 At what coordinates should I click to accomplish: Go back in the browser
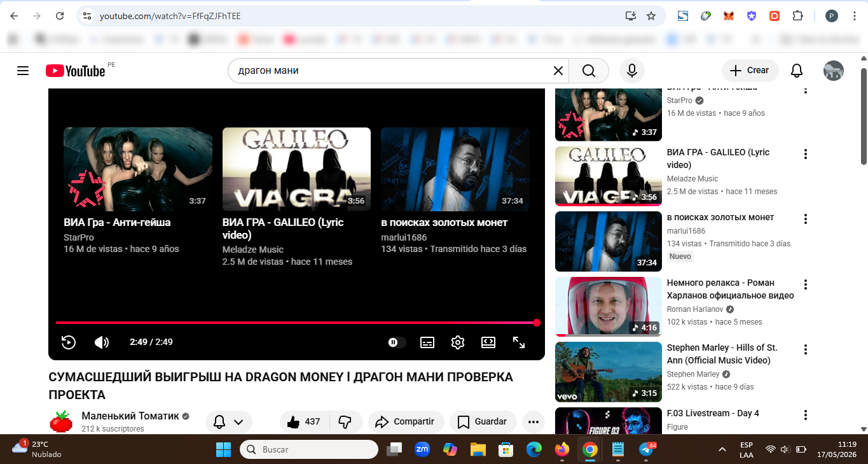(14, 16)
